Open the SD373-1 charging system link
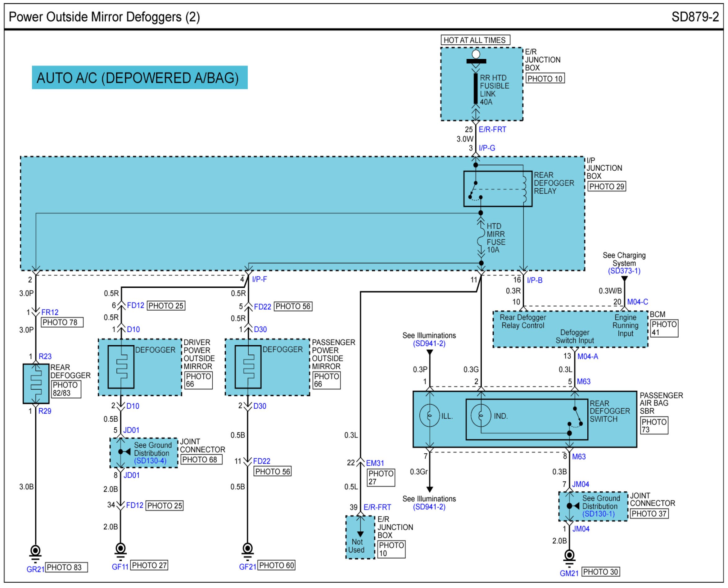This screenshot has width=728, height=588. (624, 271)
